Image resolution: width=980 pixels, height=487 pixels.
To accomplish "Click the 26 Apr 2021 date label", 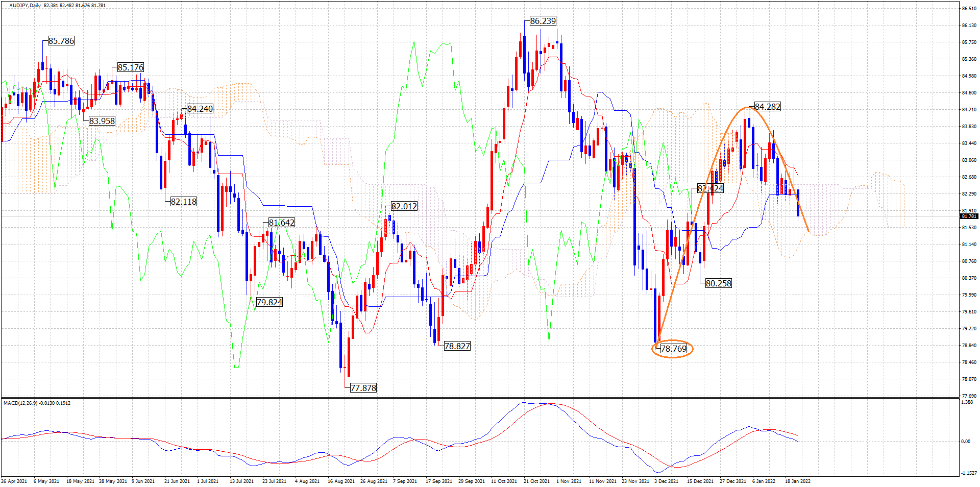I will point(14,481).
